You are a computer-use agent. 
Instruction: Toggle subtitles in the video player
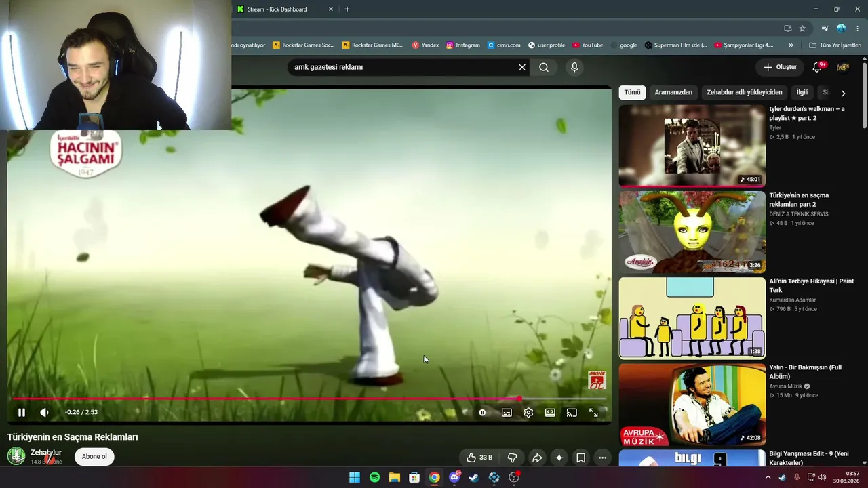pyautogui.click(x=507, y=412)
